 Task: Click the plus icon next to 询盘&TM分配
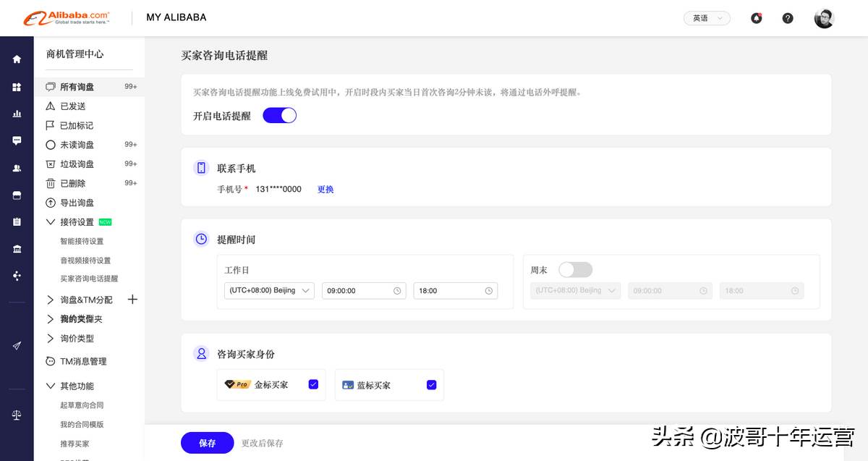[132, 300]
